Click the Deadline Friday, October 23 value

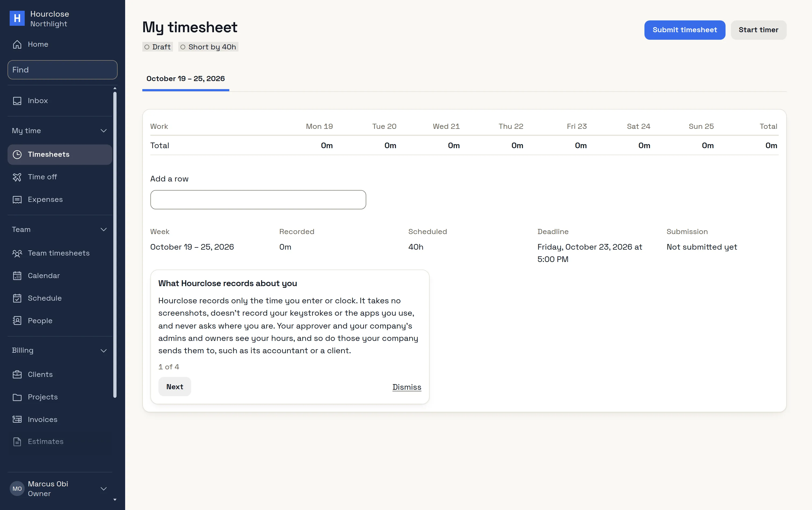(590, 253)
